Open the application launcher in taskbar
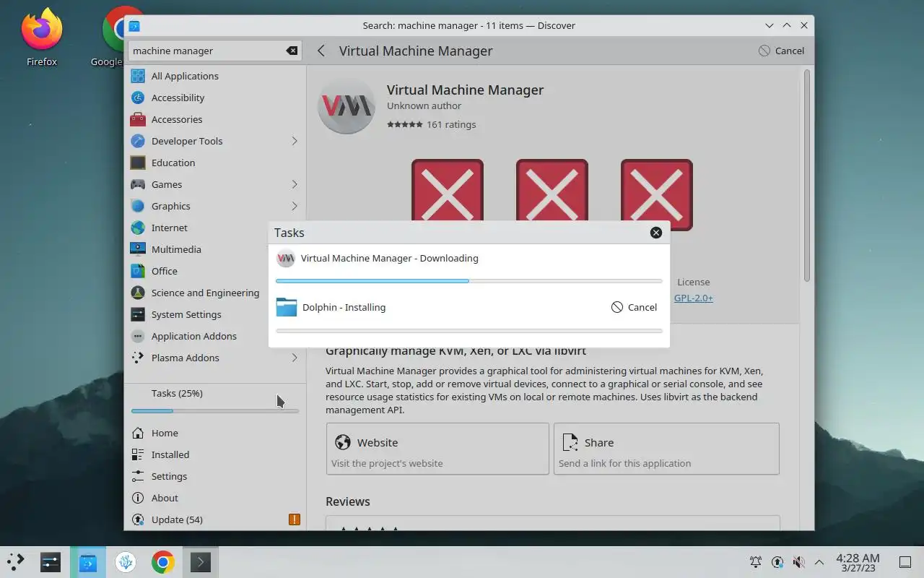The height and width of the screenshot is (578, 924). (x=16, y=562)
